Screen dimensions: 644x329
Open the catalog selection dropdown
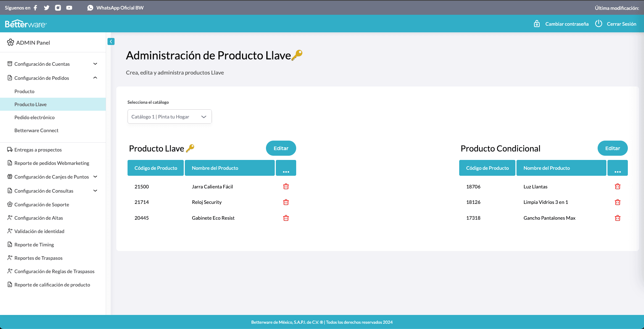(169, 117)
